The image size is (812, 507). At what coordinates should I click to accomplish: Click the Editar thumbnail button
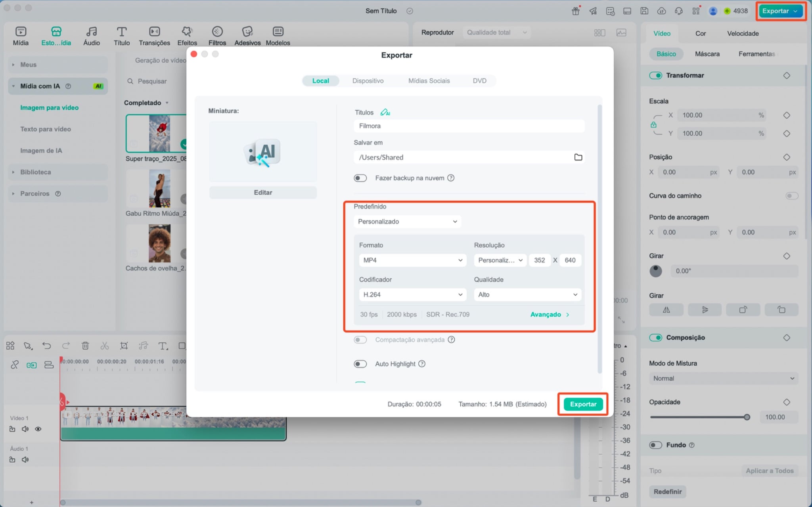pos(263,192)
